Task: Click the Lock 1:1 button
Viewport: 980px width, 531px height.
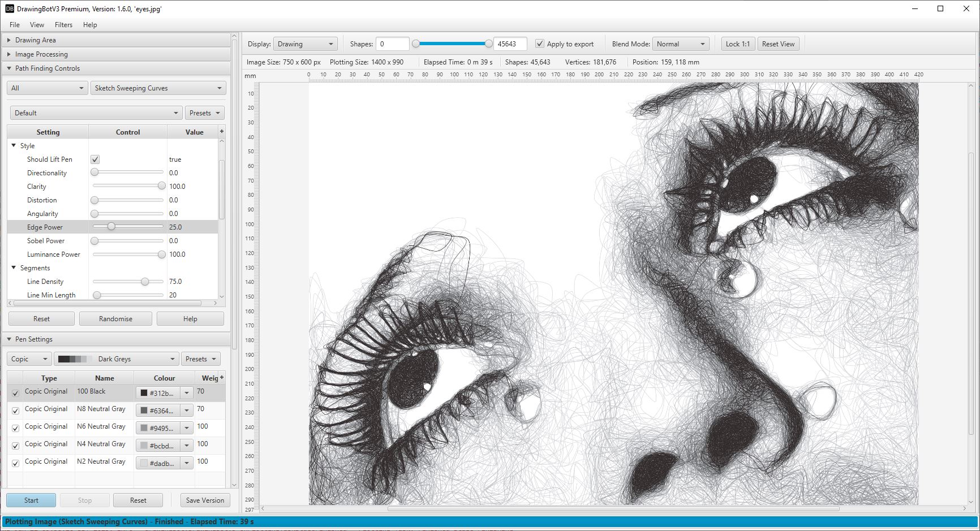Action: click(737, 44)
